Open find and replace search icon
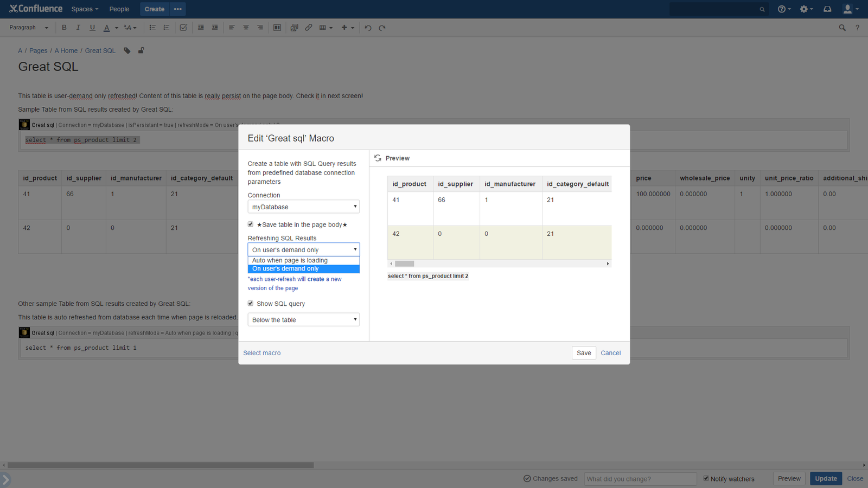The image size is (868, 488). (x=842, y=28)
